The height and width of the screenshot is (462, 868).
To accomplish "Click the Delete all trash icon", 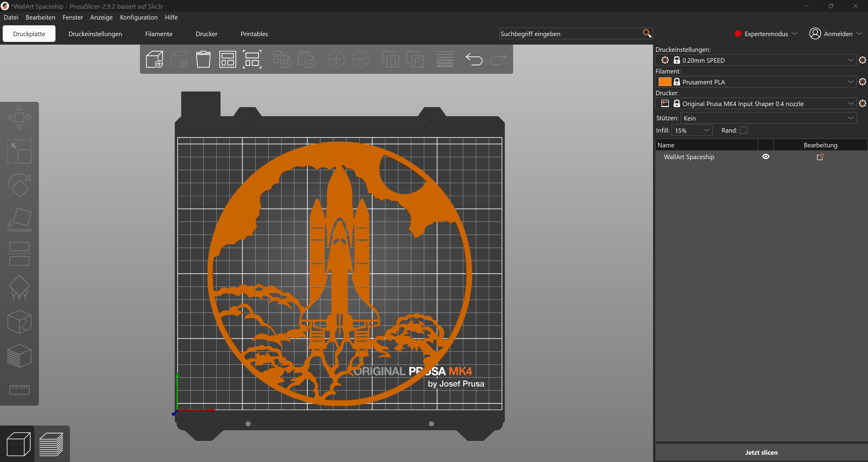I will 203,59.
